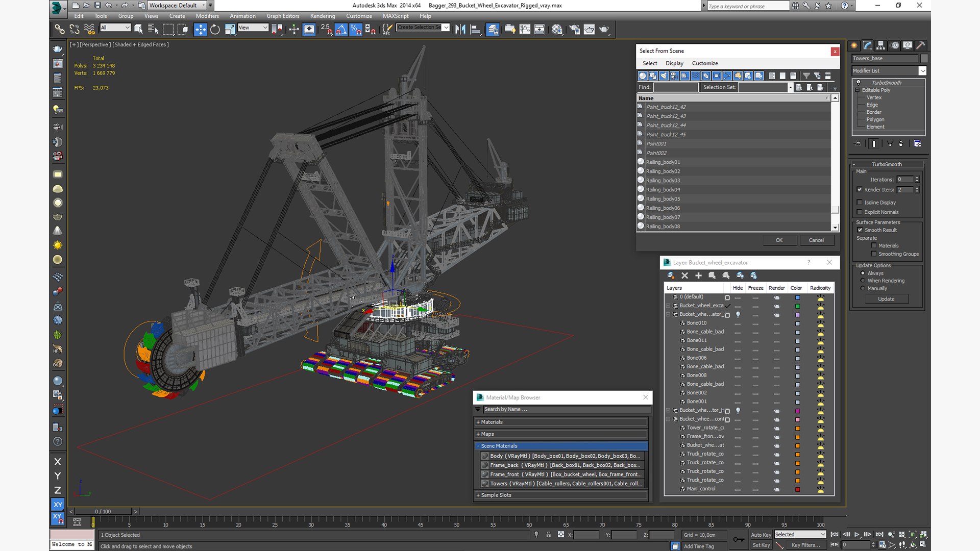This screenshot has height=551, width=980.
Task: Click object color swatch beside Towers_base name
Action: [923, 59]
